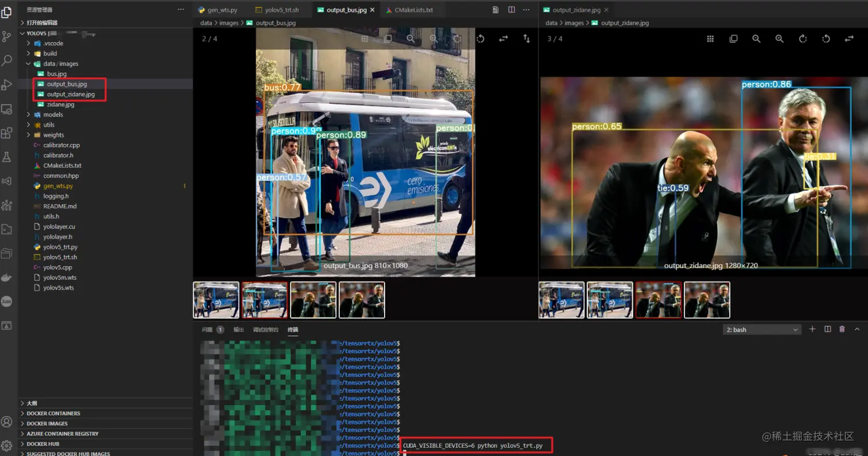Image resolution: width=868 pixels, height=456 pixels.
Task: Open the Source Control view
Action: click(7, 36)
